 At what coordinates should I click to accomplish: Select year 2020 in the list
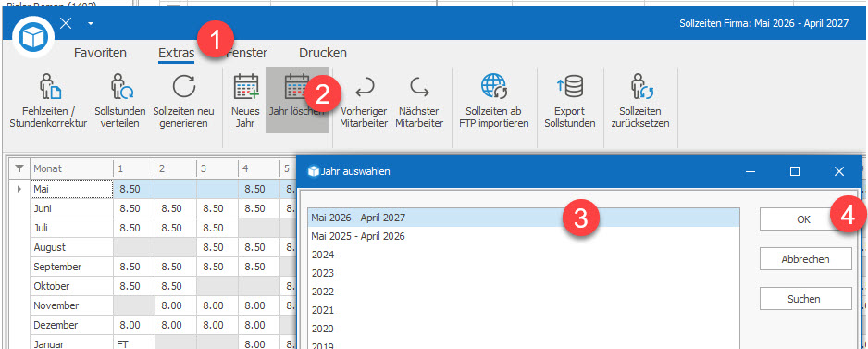[x=523, y=329]
